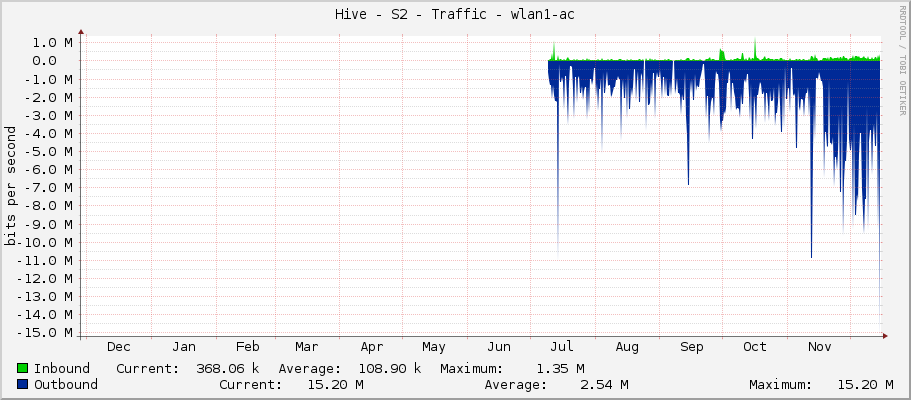The image size is (911, 400).
Task: Click the 'Jan' month label
Action: pos(184,347)
